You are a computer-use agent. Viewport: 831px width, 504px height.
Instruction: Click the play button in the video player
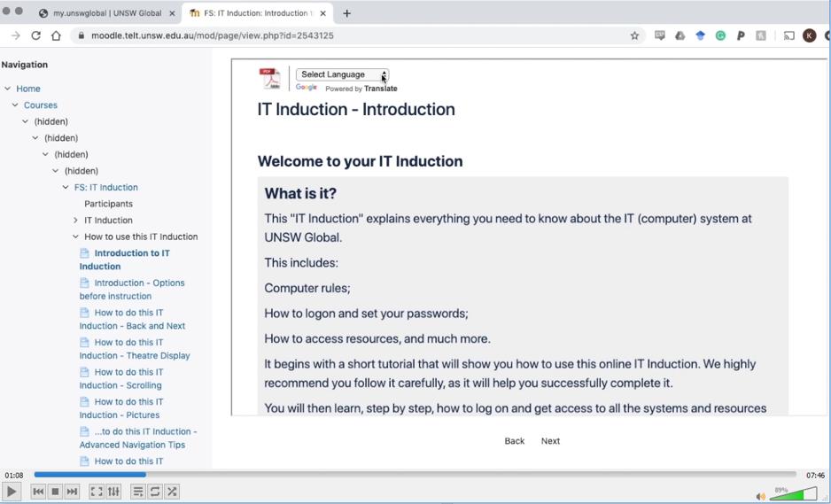12,492
